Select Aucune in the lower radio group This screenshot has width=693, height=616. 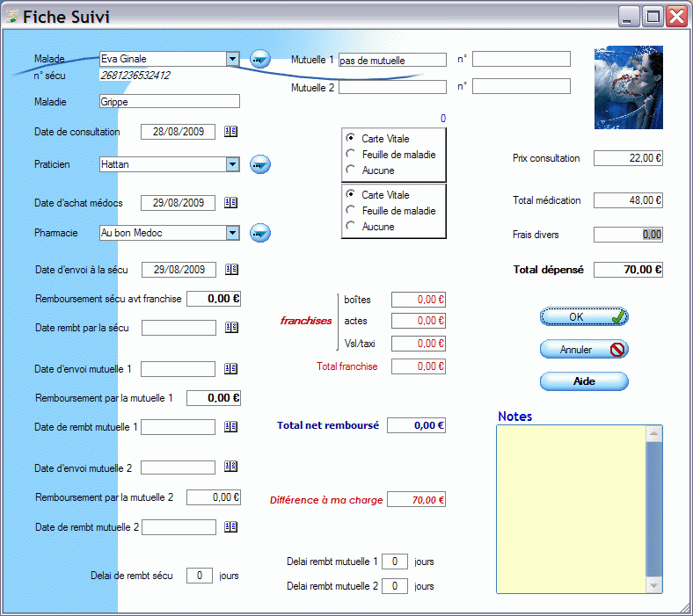coord(350,226)
